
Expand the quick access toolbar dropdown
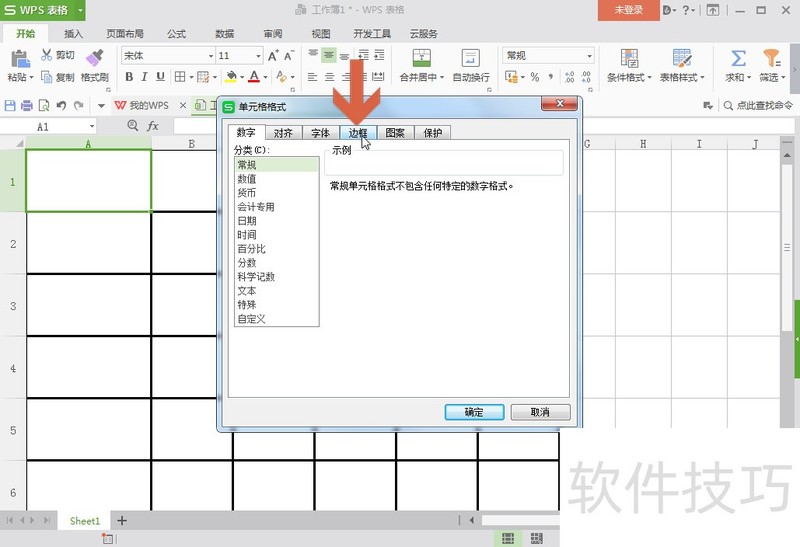coord(101,106)
